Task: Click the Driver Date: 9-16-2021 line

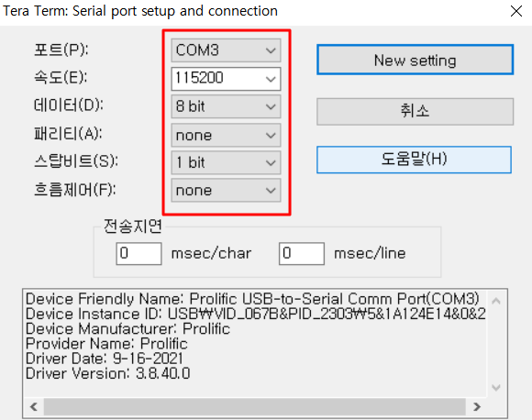Action: pos(105,359)
